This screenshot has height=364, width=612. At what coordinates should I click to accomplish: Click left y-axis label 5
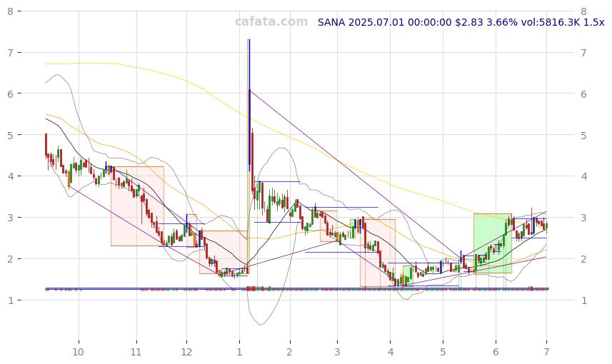tap(10, 135)
